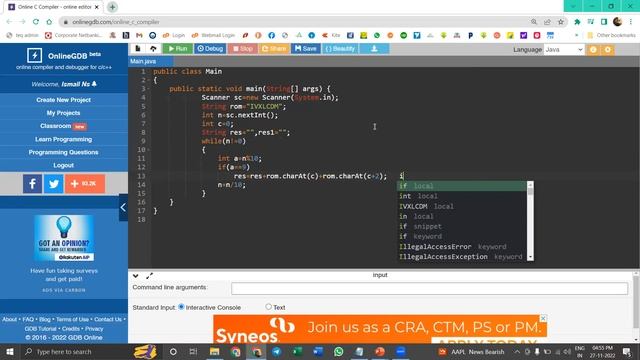
Task: Open File Explorer from taskbar
Action: pyautogui.click(x=214, y=351)
